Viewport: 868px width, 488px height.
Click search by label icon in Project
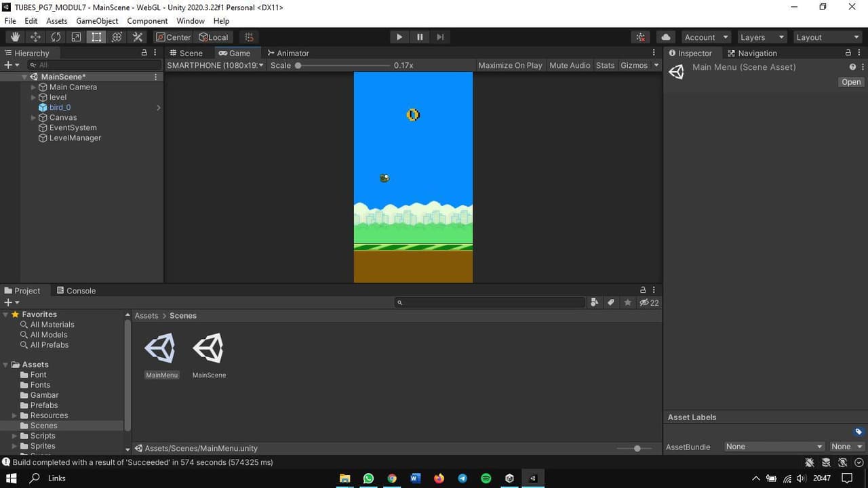coord(611,302)
